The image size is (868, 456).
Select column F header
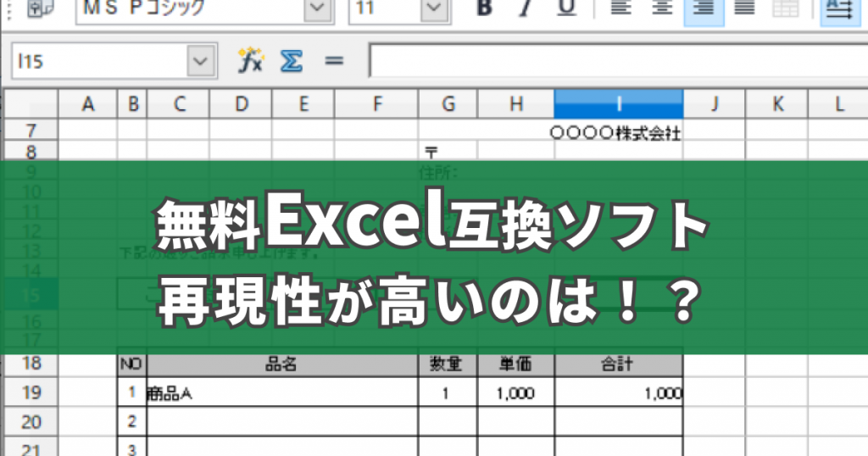point(376,104)
